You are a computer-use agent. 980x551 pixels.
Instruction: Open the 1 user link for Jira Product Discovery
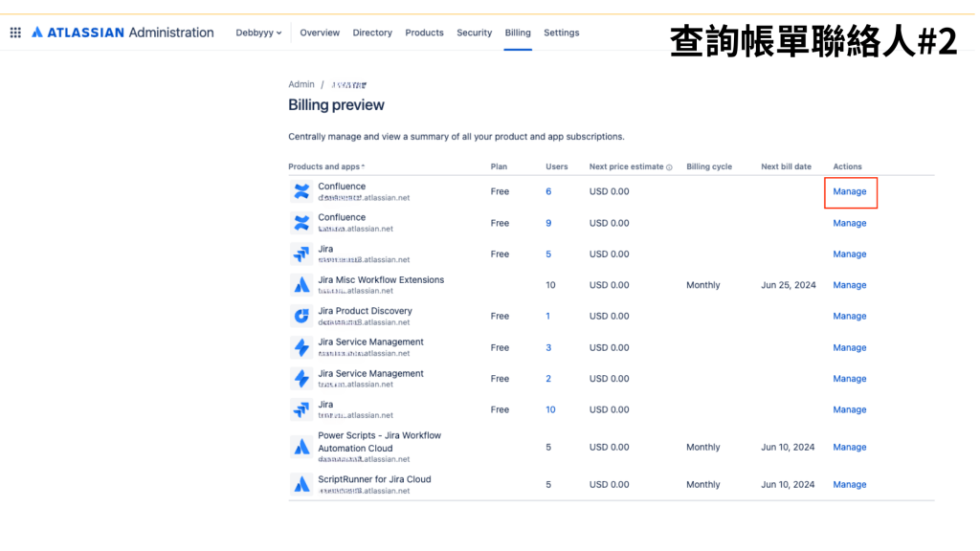coord(548,316)
